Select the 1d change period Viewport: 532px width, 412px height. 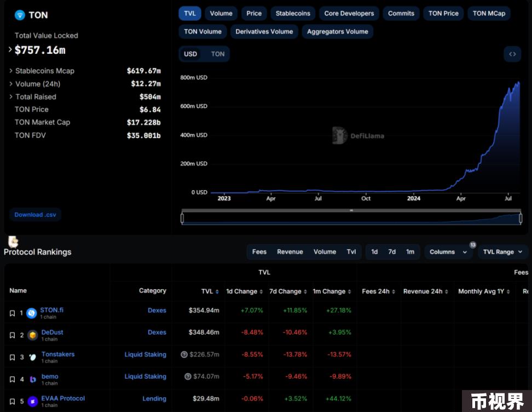[x=374, y=252]
